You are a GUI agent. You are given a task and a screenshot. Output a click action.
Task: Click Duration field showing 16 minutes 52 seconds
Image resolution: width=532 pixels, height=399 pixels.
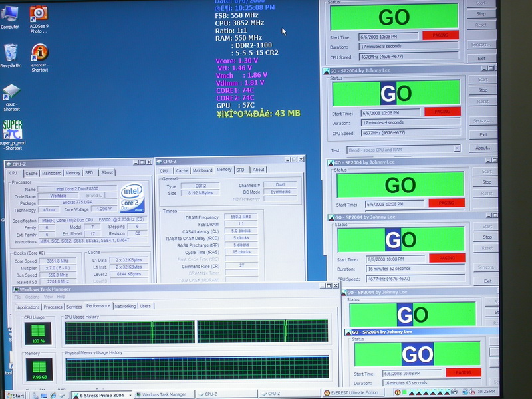[x=415, y=269]
